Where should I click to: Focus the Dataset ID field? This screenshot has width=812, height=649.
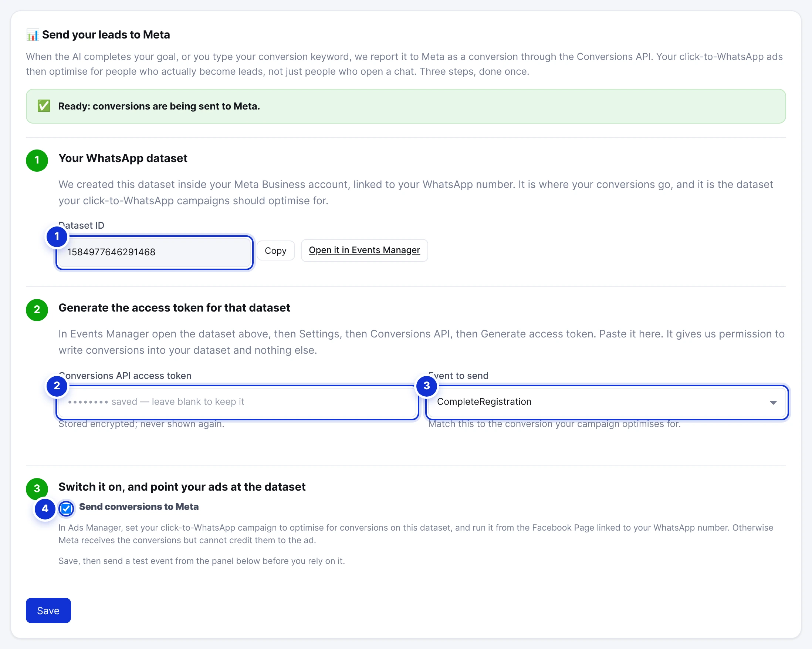[155, 252]
